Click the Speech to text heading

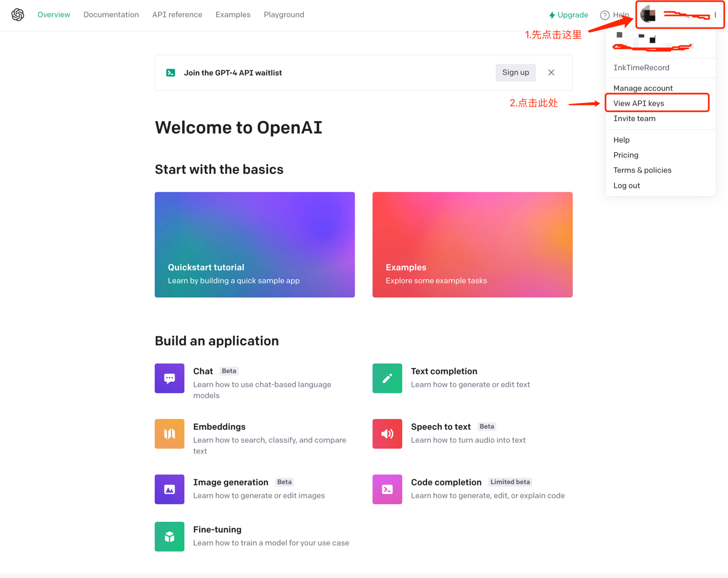pyautogui.click(x=441, y=427)
